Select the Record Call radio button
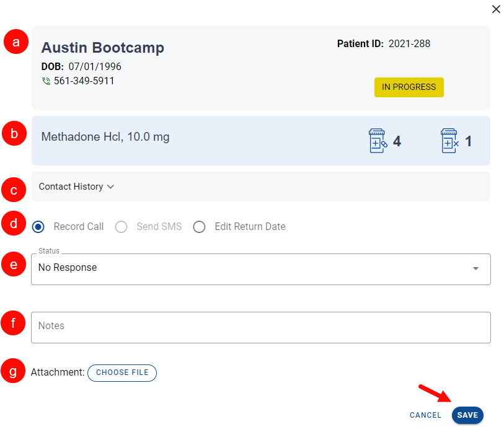 pyautogui.click(x=38, y=227)
